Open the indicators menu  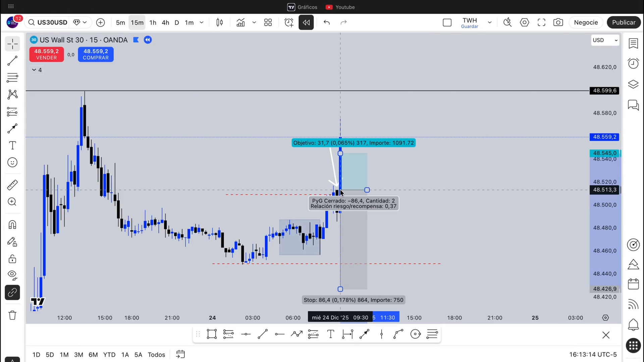click(x=240, y=22)
